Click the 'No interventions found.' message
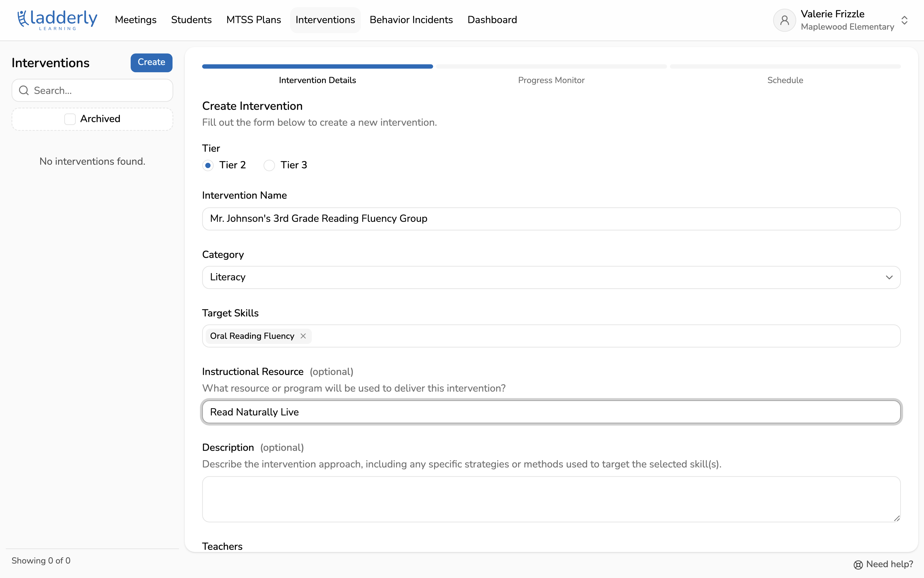Screen dimensions: 924x578 (x=92, y=161)
